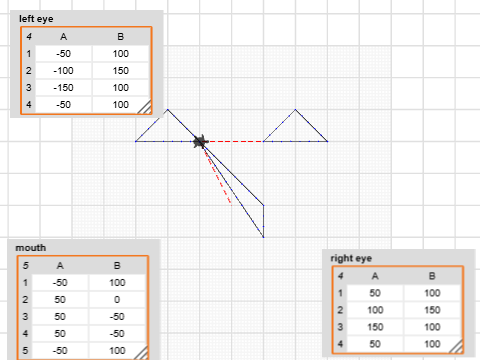Click row number 5 in mouth table
480x360 pixels.
pos(25,351)
